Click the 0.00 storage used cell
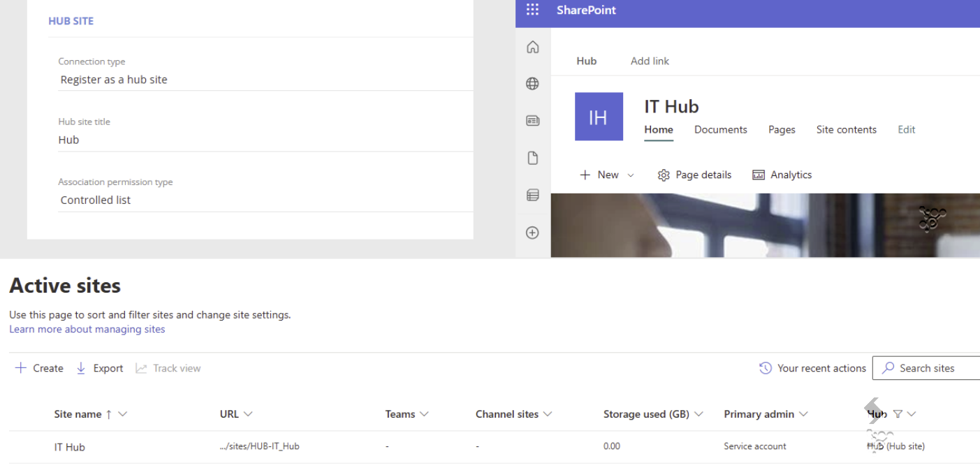Image resolution: width=980 pixels, height=468 pixels. 612,446
